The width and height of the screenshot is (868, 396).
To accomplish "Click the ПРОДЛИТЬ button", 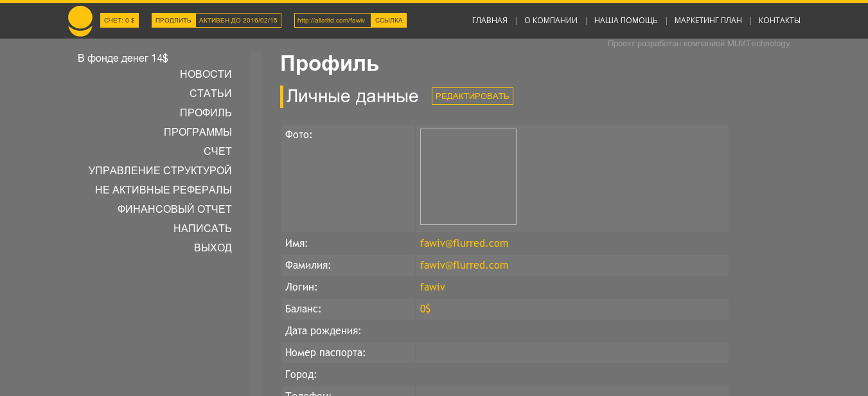I will pos(173,21).
